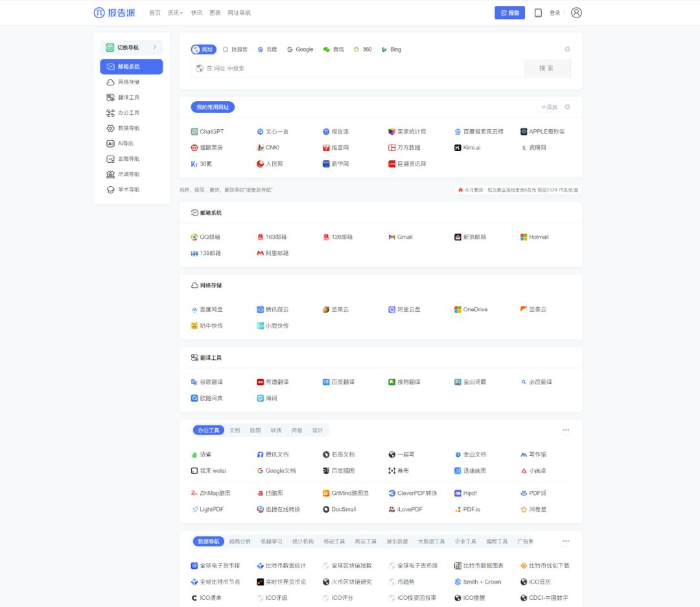Switch to the 设计 tab
The width and height of the screenshot is (700, 607).
coord(318,431)
